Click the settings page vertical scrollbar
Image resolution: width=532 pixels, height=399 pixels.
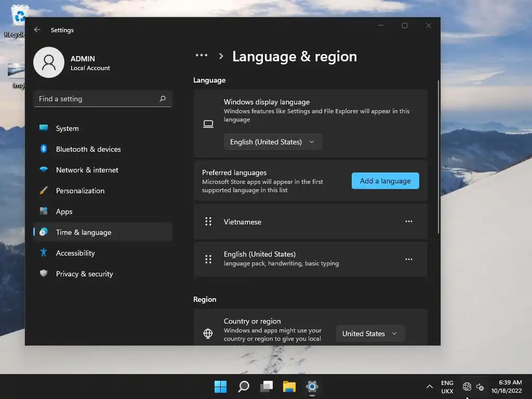[438, 157]
